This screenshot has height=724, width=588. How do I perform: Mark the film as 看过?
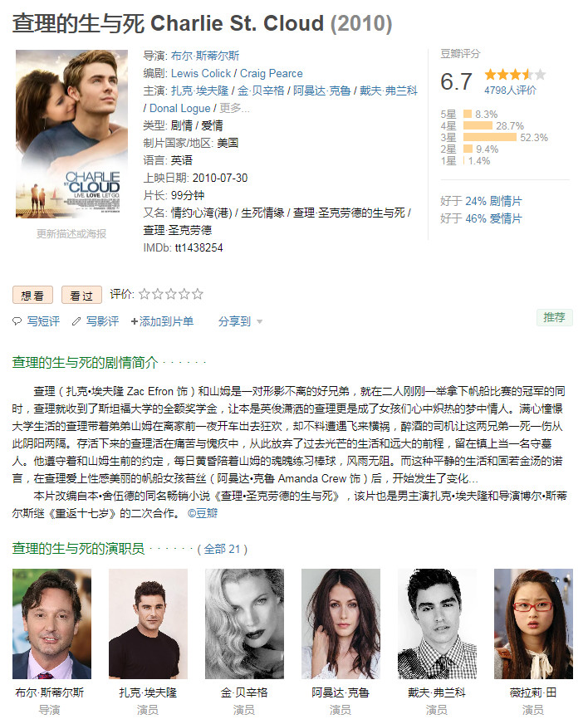(x=81, y=295)
